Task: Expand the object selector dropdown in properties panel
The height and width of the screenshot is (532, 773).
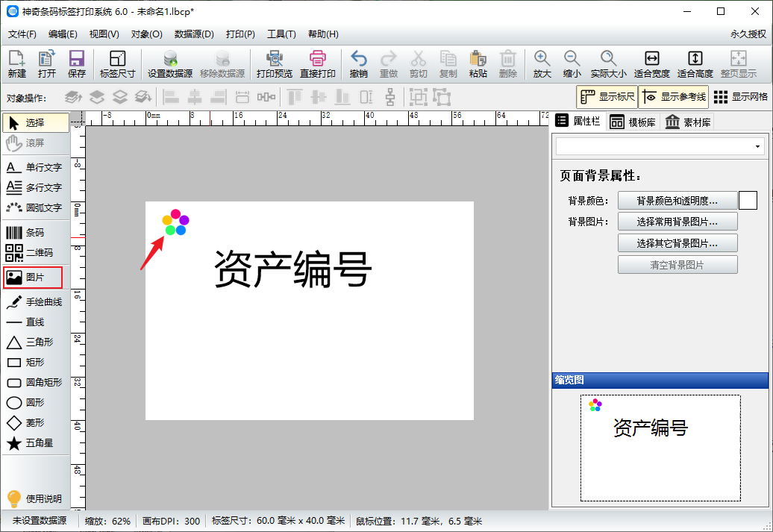Action: point(758,146)
